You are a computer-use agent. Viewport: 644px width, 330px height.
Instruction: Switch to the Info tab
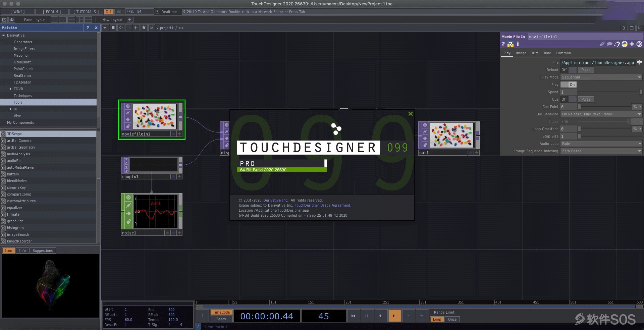(x=22, y=251)
